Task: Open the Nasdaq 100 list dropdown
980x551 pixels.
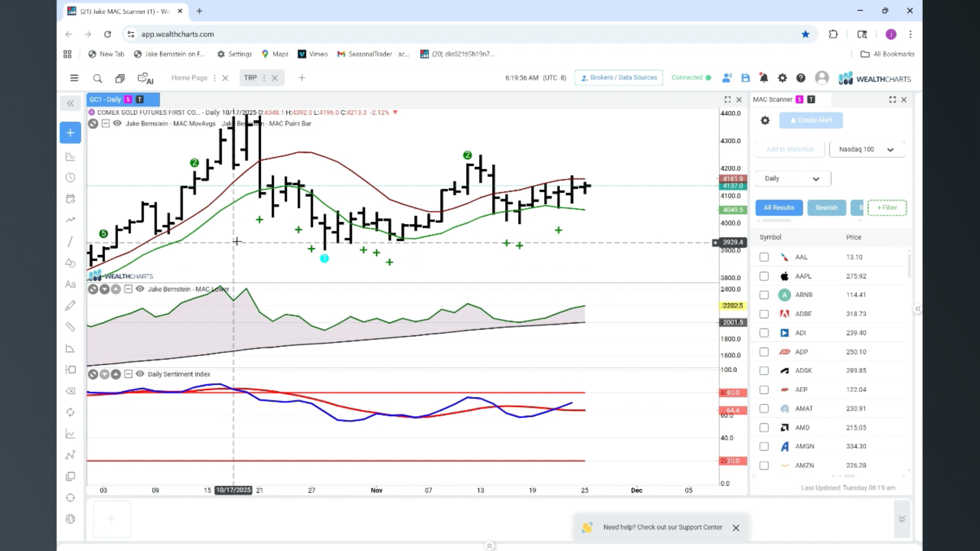Action: (x=867, y=149)
